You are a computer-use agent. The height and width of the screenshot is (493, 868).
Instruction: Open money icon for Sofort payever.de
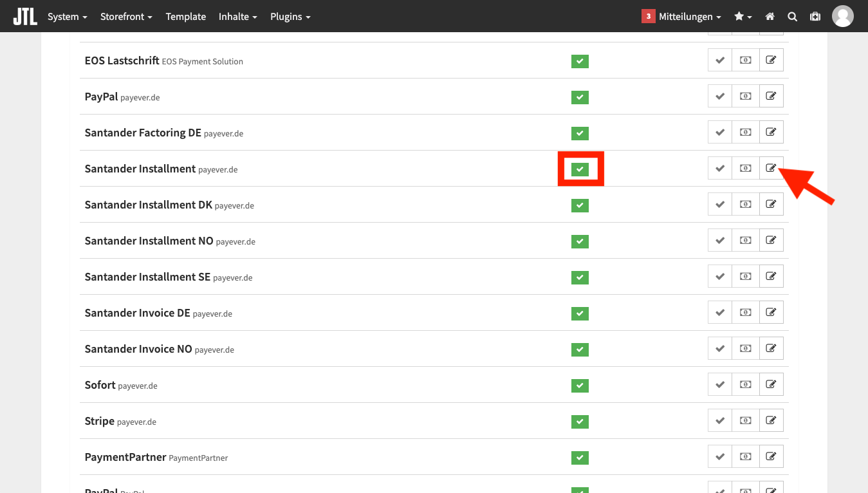(745, 384)
